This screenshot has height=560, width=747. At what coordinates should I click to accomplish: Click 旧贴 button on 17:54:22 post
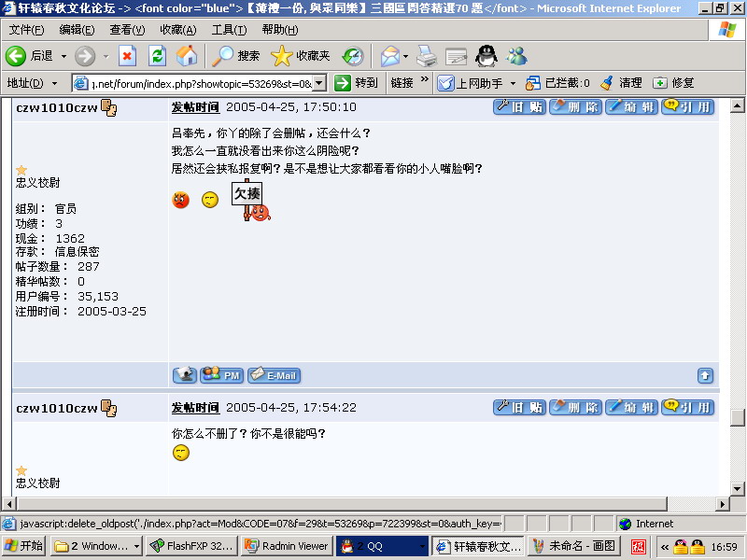click(x=519, y=407)
